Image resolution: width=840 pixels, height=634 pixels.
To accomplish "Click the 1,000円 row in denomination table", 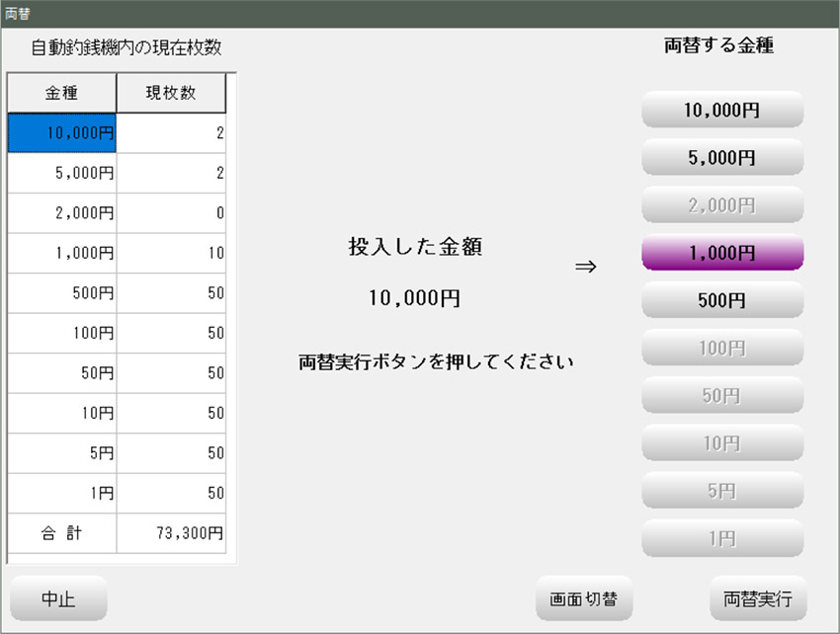I will point(62,253).
